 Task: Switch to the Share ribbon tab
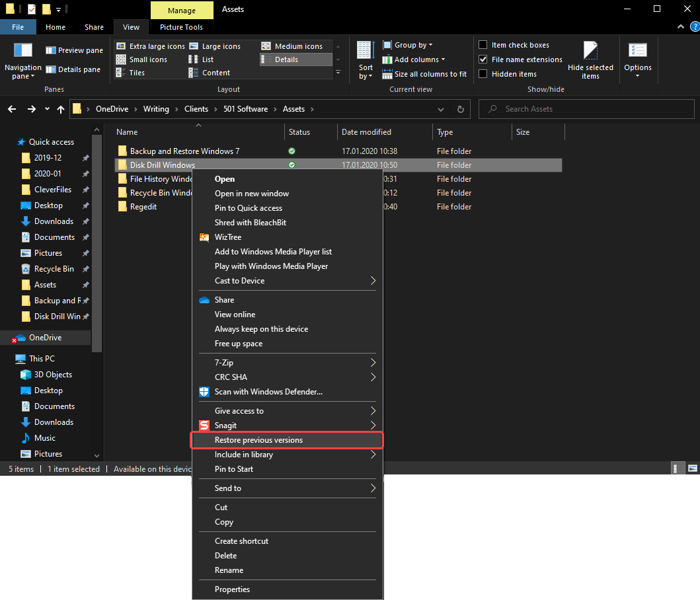tap(94, 27)
